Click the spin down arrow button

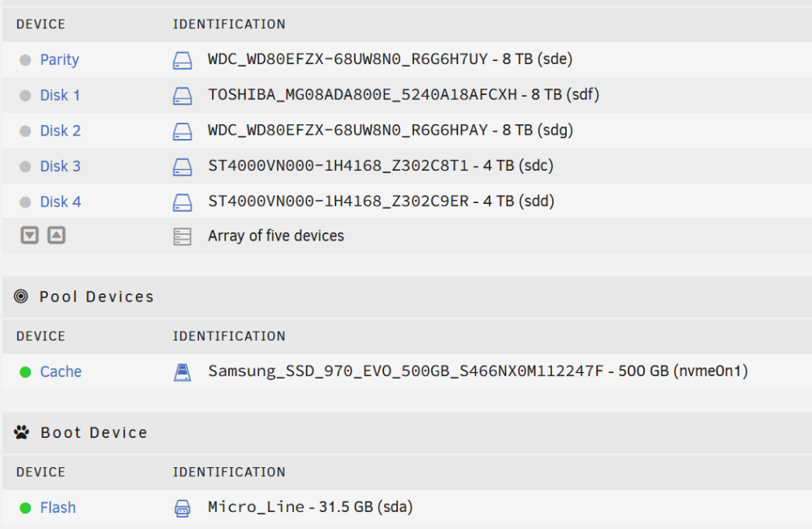(29, 235)
